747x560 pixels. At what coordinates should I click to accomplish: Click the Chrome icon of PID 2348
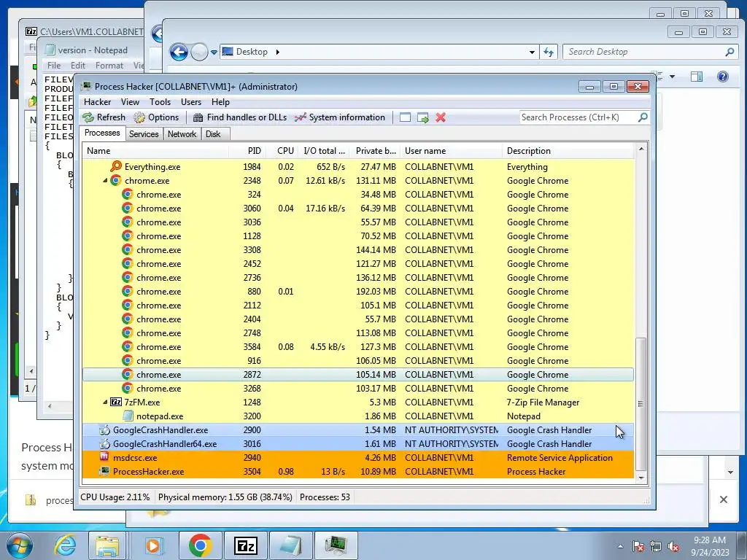click(x=116, y=181)
